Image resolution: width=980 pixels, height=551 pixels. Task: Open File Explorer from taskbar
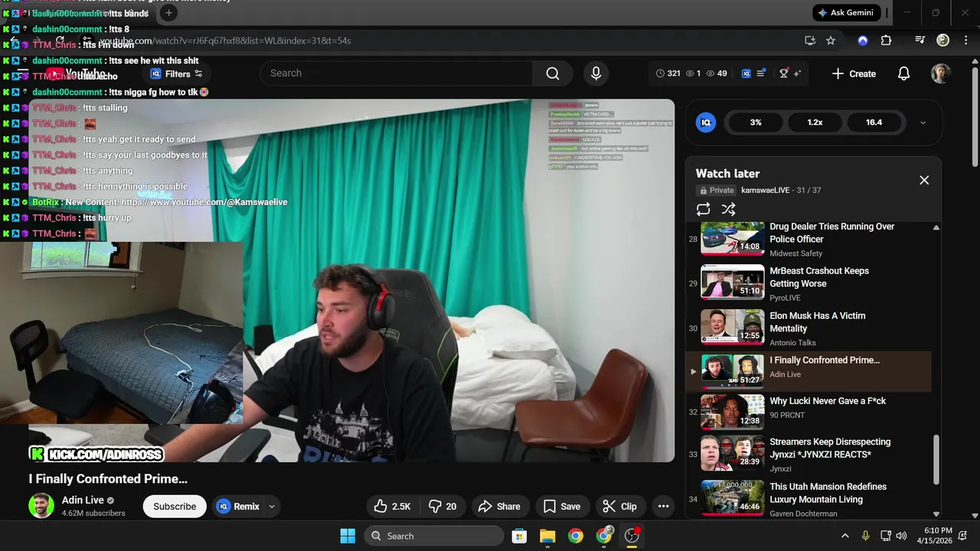pyautogui.click(x=547, y=536)
